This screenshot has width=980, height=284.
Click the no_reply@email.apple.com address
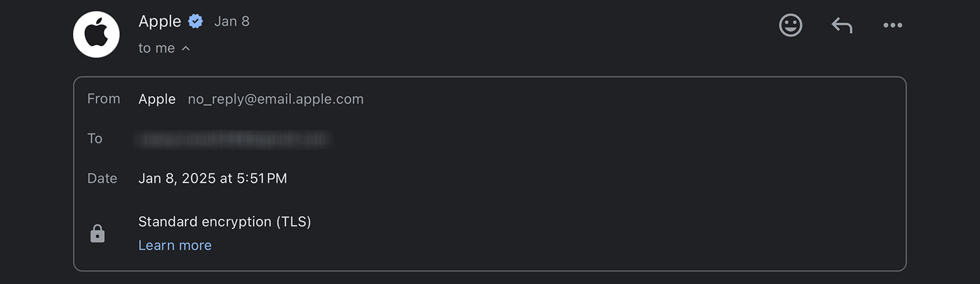276,99
